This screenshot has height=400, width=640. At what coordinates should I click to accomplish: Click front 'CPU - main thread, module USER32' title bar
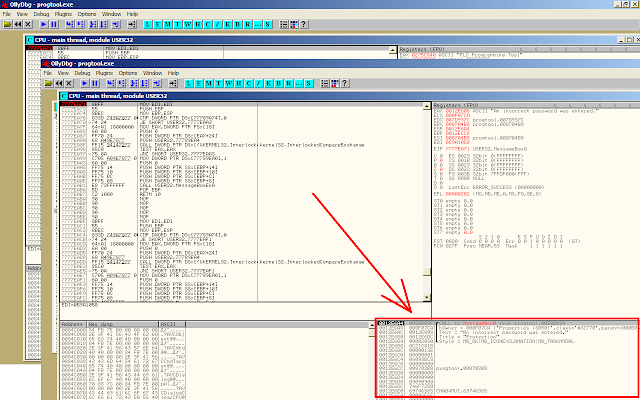click(x=349, y=96)
